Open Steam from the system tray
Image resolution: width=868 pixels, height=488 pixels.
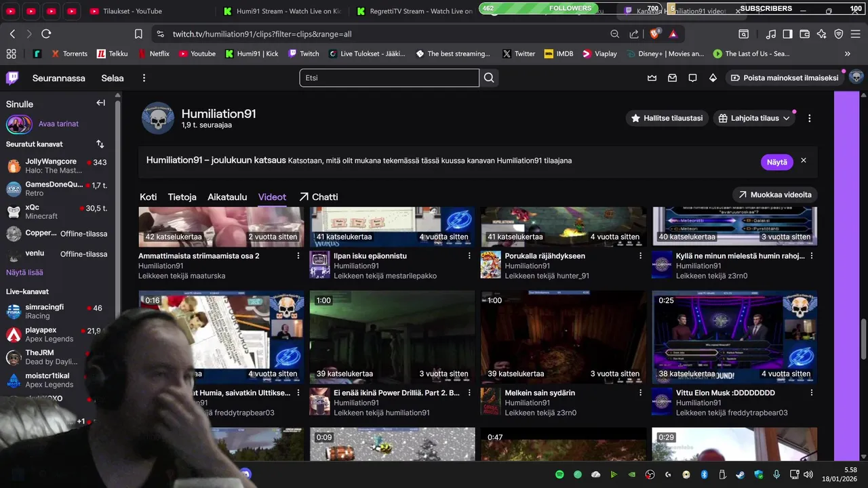pos(741,474)
